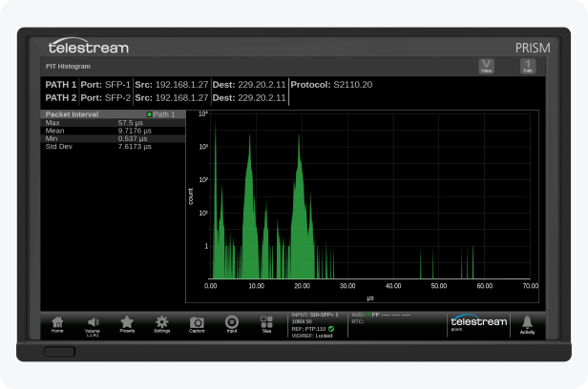Select the Std Dev 7.6173 µs row
Screen dimensions: 588x389
point(113,147)
